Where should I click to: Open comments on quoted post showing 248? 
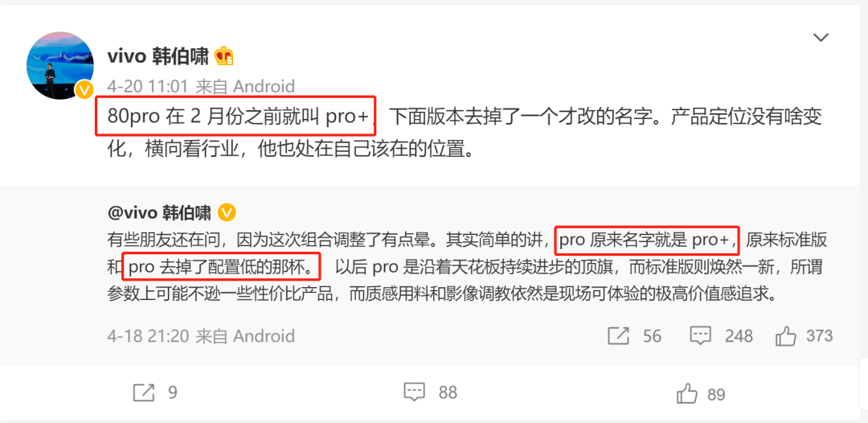pyautogui.click(x=721, y=335)
